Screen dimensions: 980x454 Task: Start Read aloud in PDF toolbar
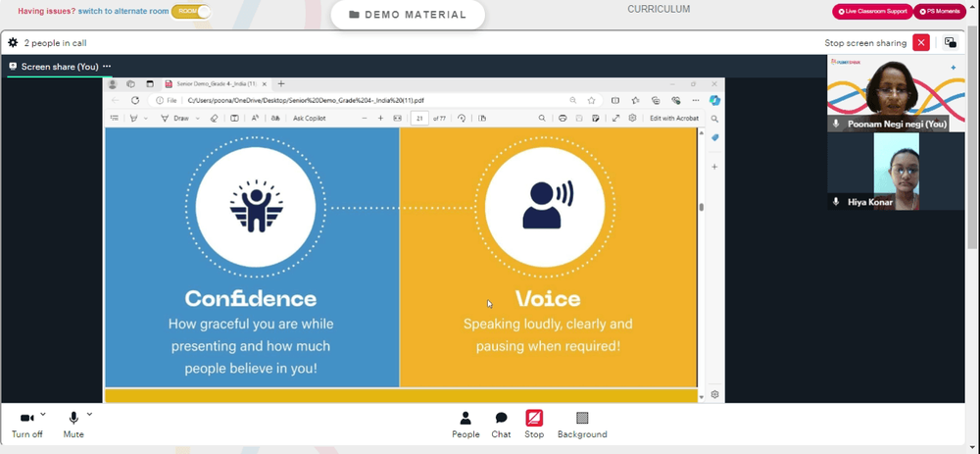(x=255, y=118)
